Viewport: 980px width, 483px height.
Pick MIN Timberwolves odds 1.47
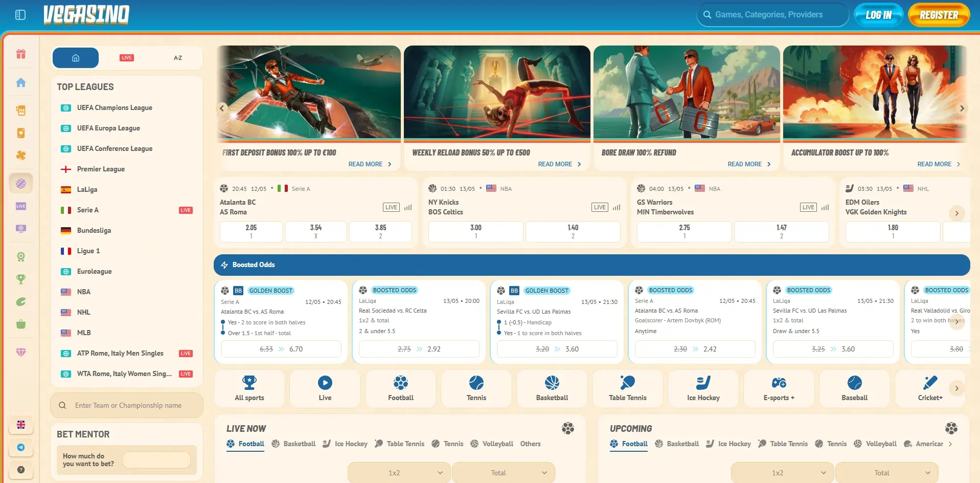(x=782, y=232)
